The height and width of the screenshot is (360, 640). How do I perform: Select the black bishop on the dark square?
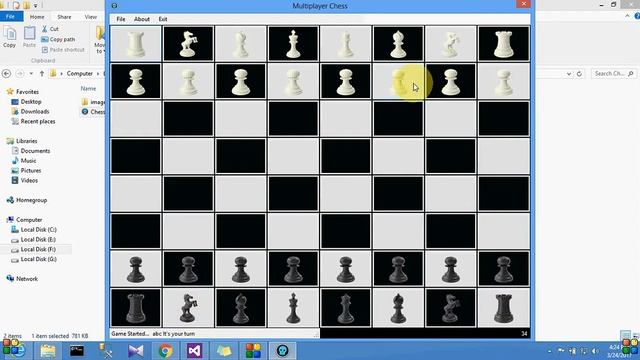(241, 308)
